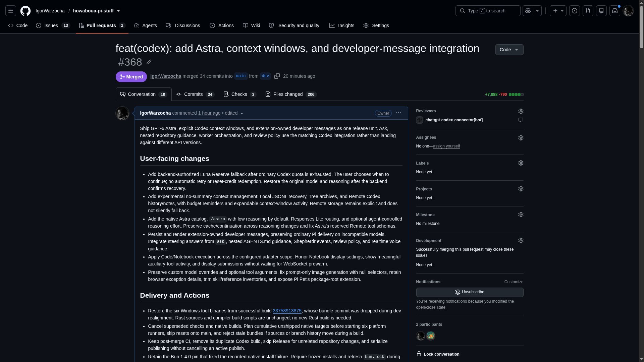Go to the GitHub homepage logo
Screen dimensions: 644x362
pyautogui.click(x=25, y=11)
